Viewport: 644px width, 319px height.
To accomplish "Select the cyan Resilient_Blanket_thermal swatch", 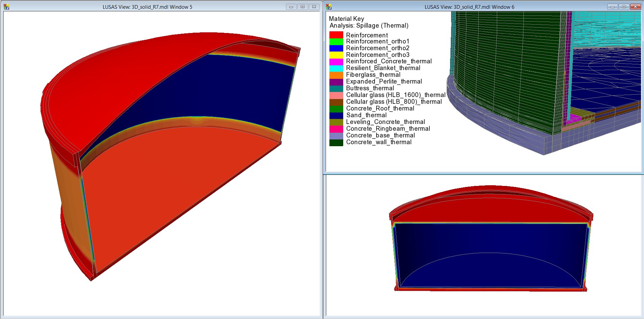I will [x=336, y=68].
